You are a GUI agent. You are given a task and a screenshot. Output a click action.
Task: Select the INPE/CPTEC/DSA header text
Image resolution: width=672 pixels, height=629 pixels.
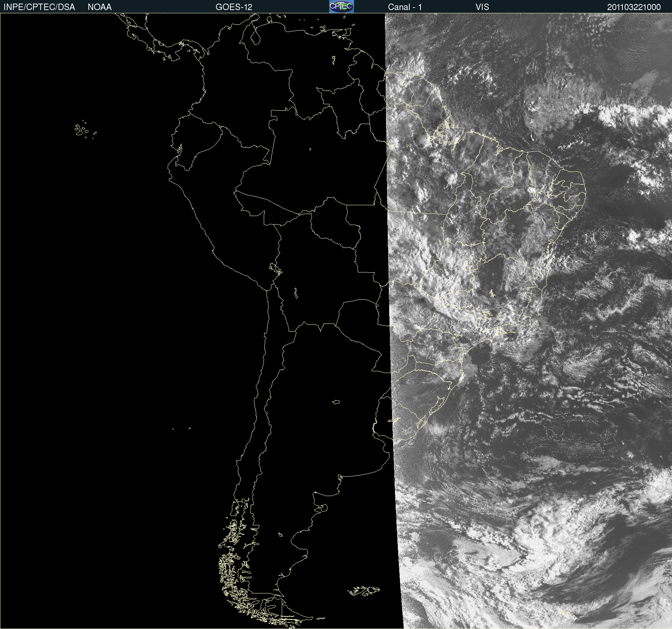click(x=39, y=7)
